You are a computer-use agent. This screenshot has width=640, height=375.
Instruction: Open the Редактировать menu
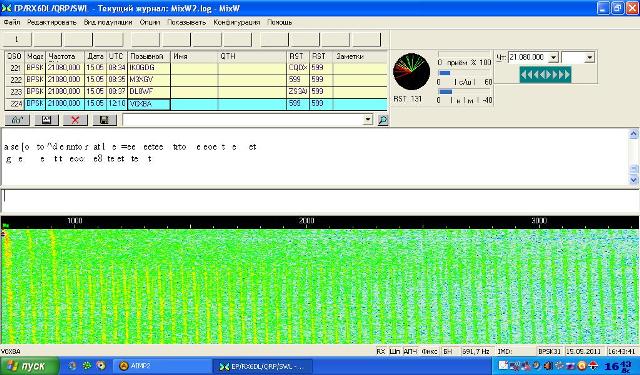52,22
